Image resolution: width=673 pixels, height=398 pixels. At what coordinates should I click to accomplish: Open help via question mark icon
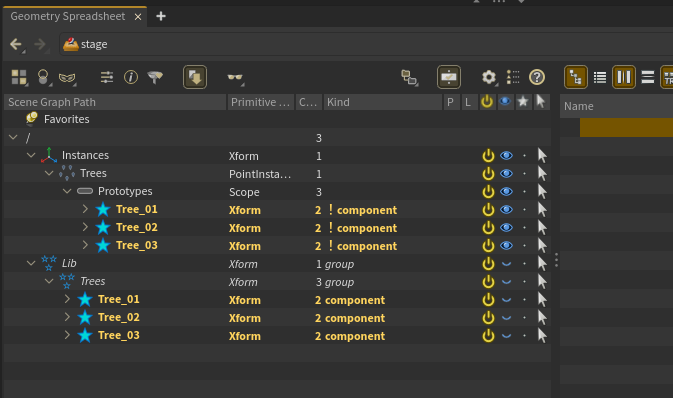point(537,77)
